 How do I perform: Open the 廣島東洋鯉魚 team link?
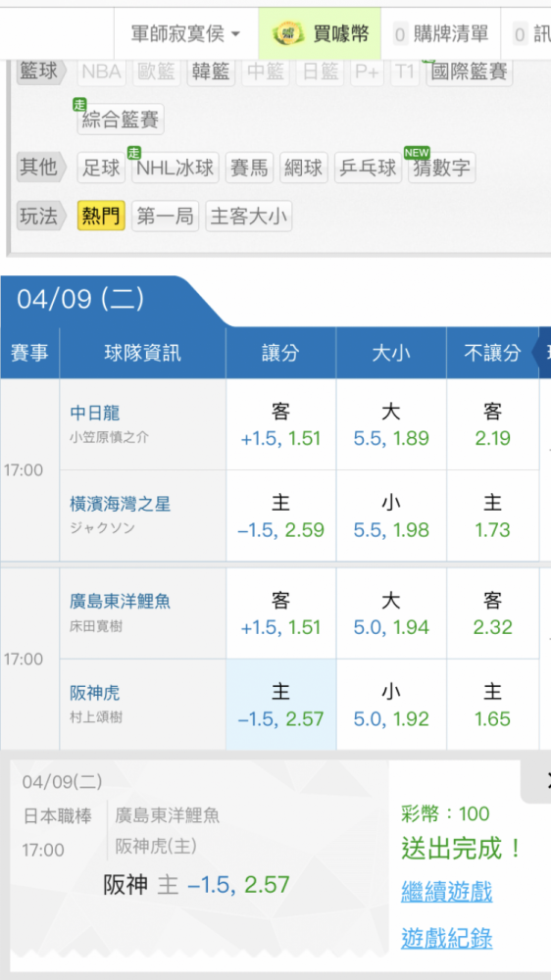coord(120,602)
